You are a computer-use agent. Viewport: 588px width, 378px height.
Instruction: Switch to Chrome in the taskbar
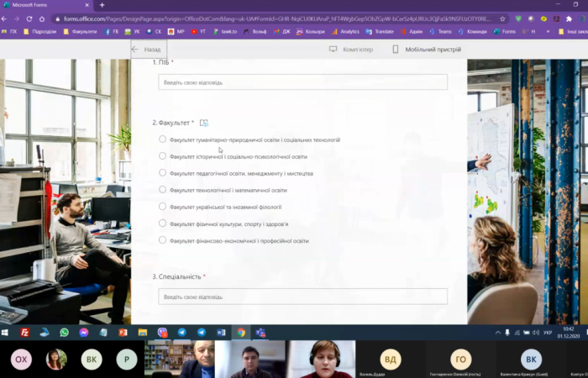(x=241, y=333)
